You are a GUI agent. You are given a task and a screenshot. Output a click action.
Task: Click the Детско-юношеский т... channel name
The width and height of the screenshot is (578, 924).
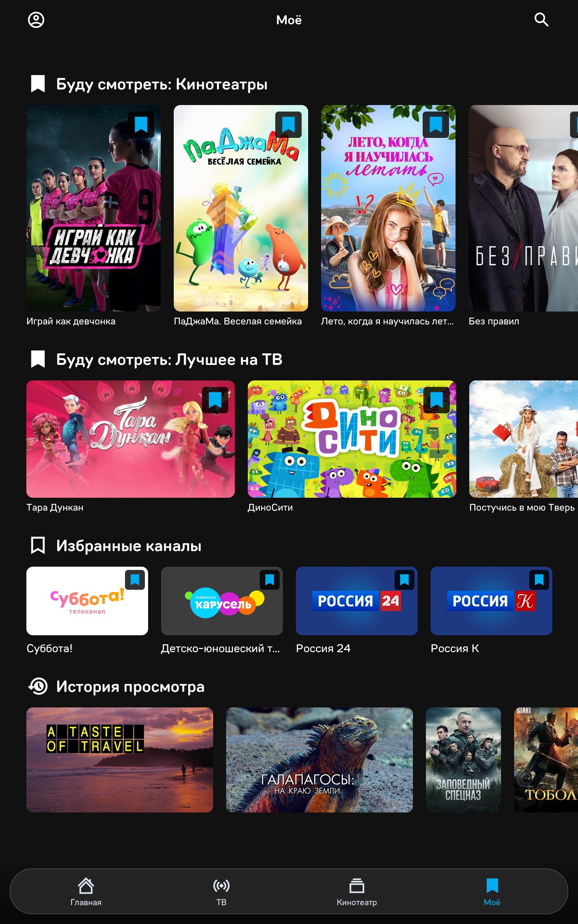point(221,648)
